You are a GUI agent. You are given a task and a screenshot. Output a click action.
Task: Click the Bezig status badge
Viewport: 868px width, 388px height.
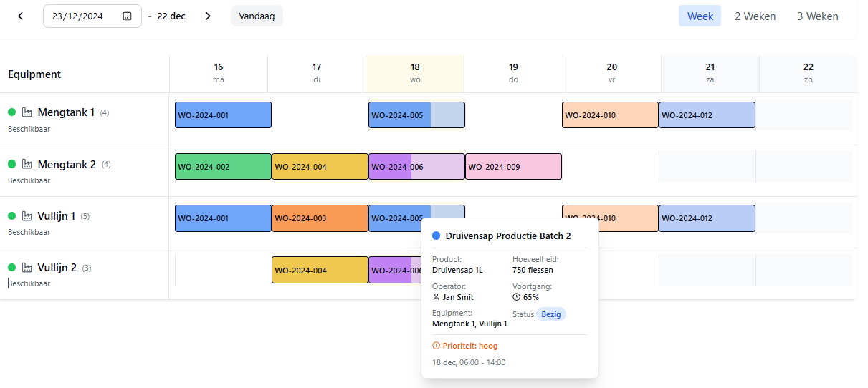pyautogui.click(x=551, y=314)
